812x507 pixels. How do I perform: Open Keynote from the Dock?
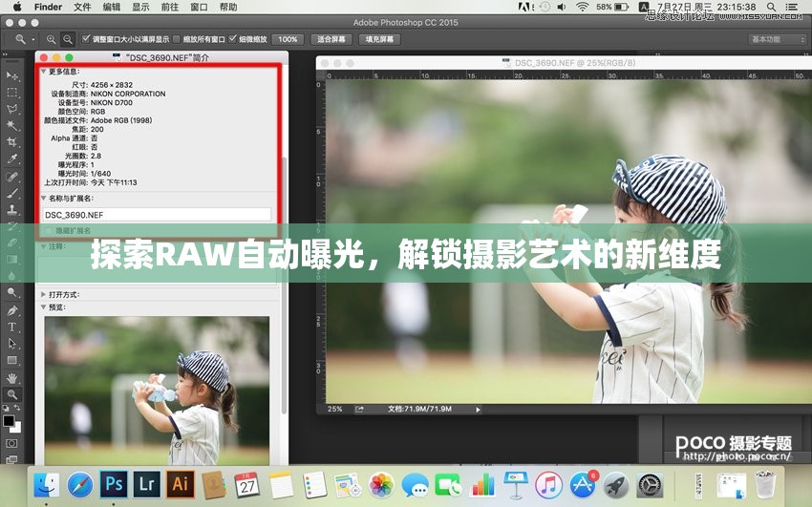(515, 486)
